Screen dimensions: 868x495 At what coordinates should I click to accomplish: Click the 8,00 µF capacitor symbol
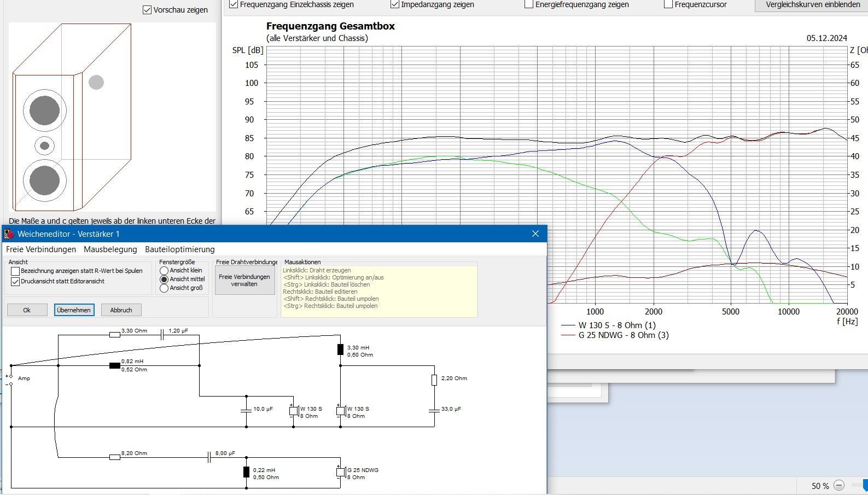coord(209,457)
